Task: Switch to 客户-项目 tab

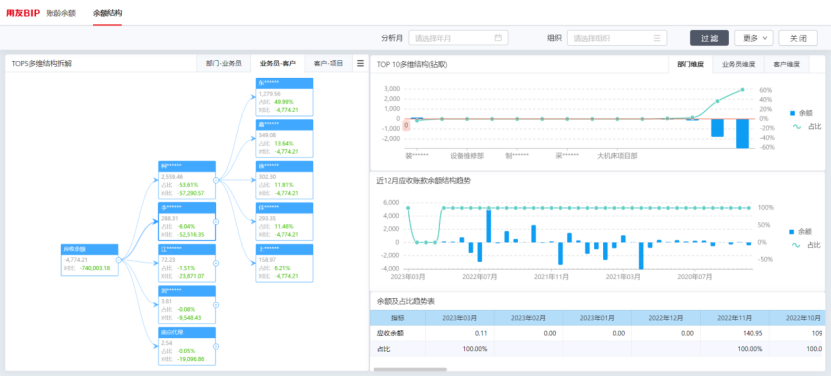Action: [x=329, y=64]
